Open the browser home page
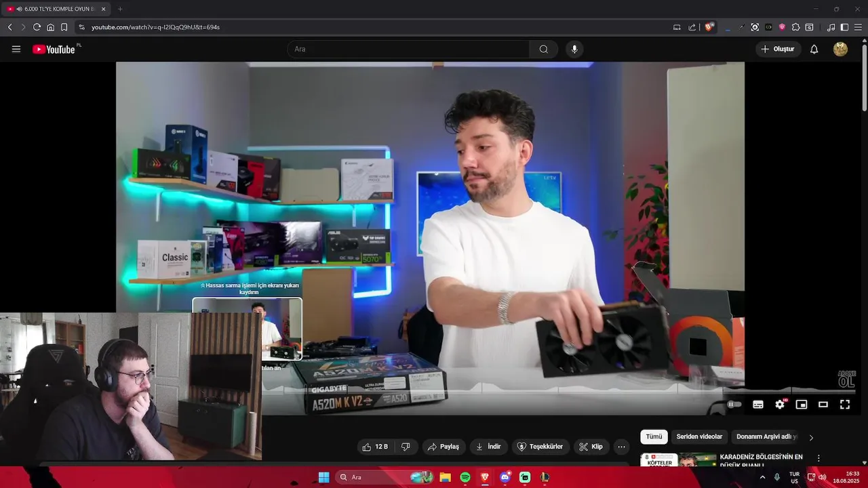 click(x=50, y=27)
